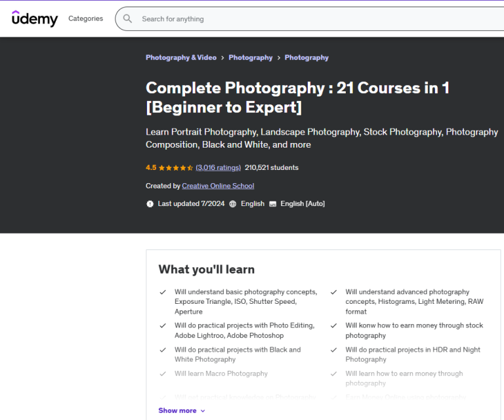Screen dimensions: 504x420
Task: Go to the middle Photography breadcrumb
Action: 250,58
